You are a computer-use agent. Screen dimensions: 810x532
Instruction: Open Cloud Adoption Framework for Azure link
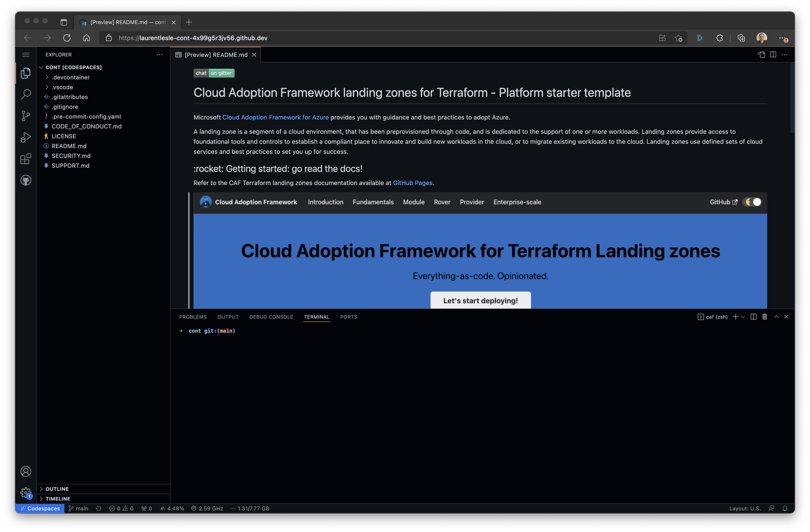tap(275, 117)
